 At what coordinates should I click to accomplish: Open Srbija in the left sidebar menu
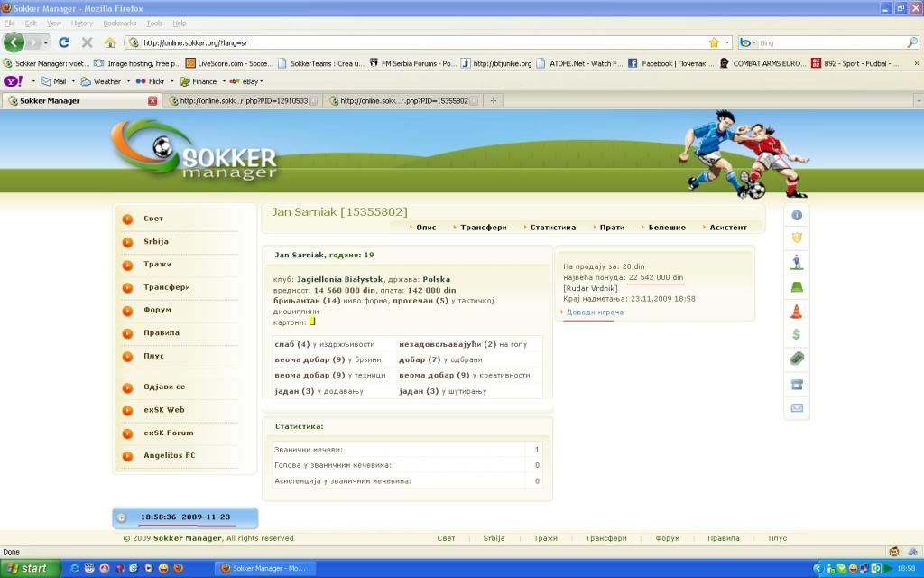pos(156,242)
